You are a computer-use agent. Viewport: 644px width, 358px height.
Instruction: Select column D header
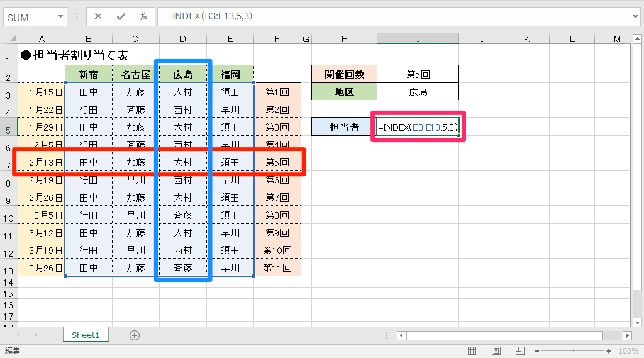(183, 39)
